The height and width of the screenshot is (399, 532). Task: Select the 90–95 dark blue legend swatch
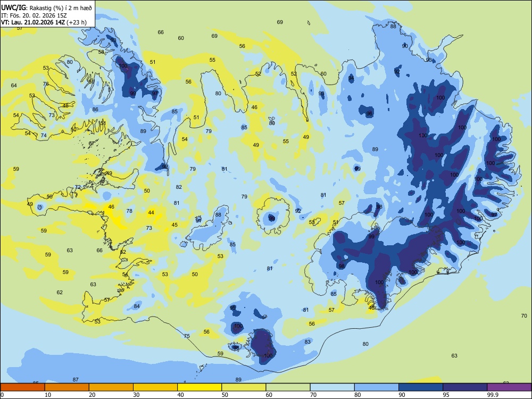pos(421,387)
